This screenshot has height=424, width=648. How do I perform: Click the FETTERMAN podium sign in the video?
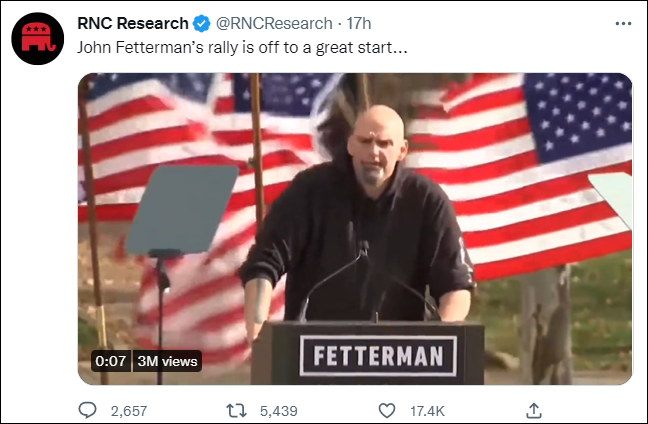pyautogui.click(x=378, y=356)
